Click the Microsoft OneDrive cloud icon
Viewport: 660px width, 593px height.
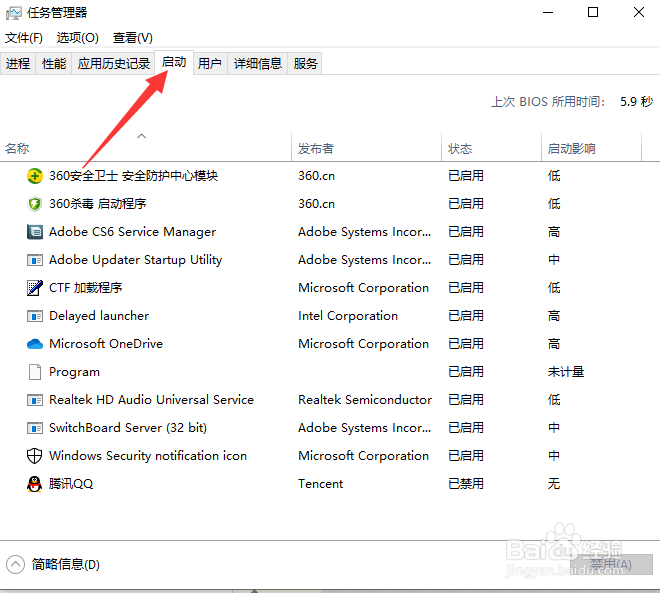tap(35, 344)
